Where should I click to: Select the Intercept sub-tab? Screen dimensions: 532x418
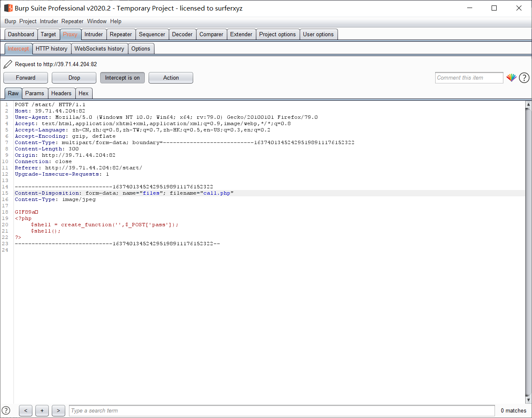pos(19,49)
